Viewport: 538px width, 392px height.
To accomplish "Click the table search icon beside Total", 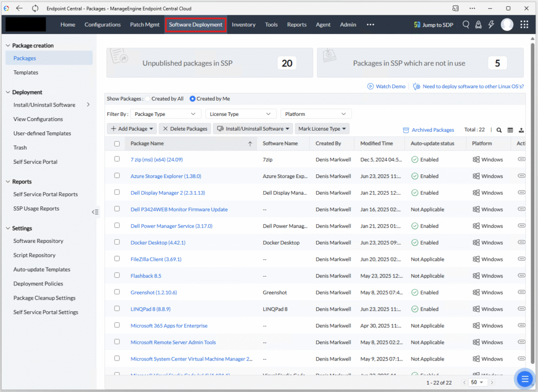I will coord(499,130).
